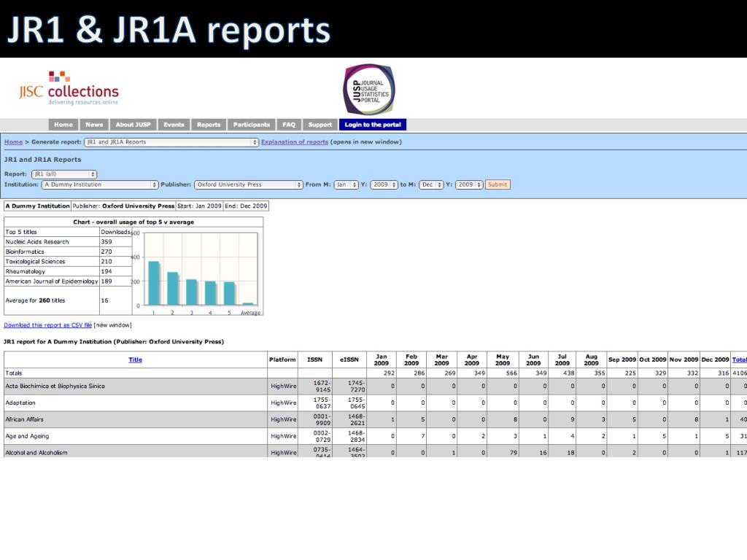
Task: Click the Start: Jan 2009 summary cell
Action: pos(199,206)
